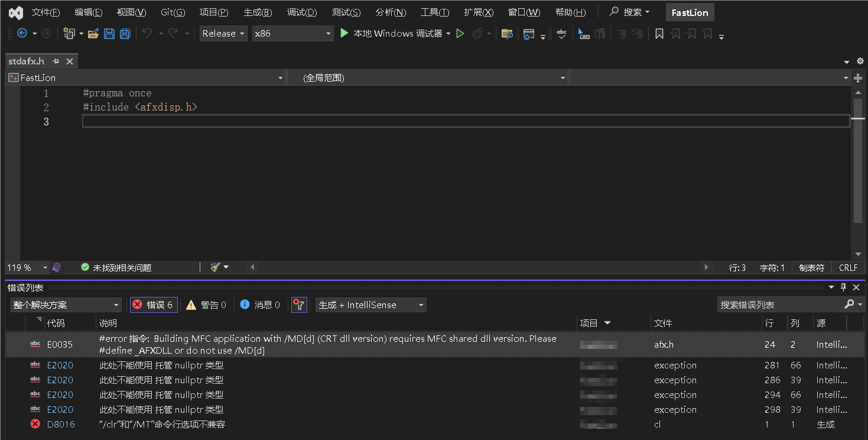Click the purple IntelliCode lightbulb icon
This screenshot has height=440, width=868.
[x=56, y=267]
